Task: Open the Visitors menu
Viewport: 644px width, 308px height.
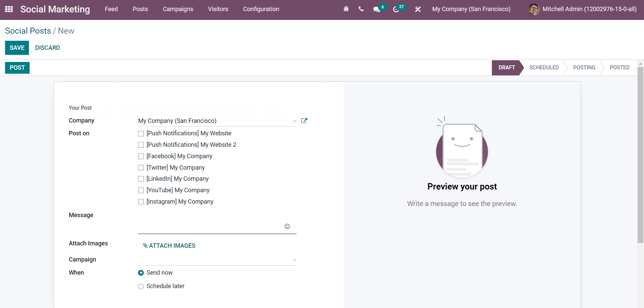Action: (218, 9)
